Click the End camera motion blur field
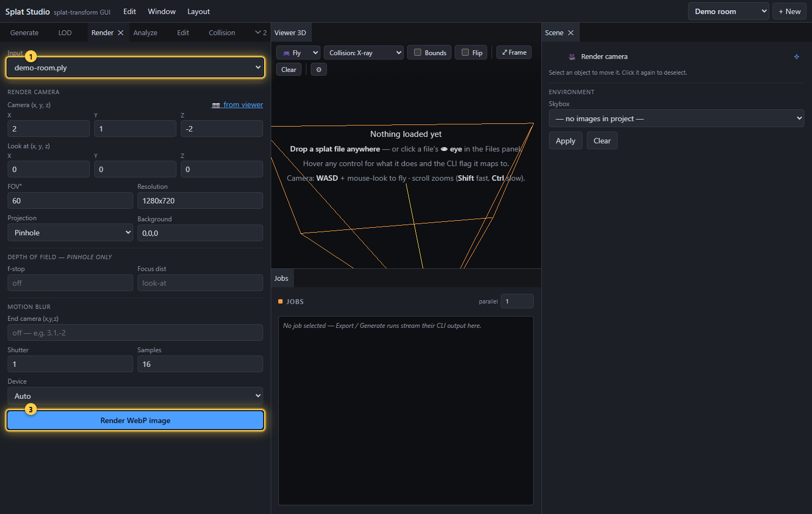 pos(135,333)
